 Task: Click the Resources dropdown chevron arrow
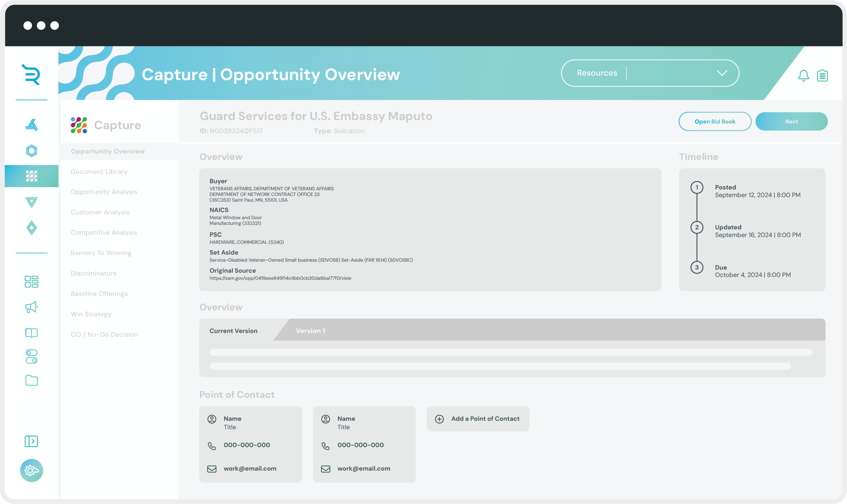722,73
